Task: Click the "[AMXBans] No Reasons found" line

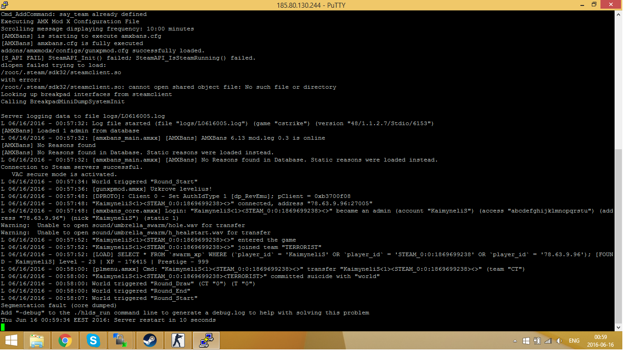Action: tap(48, 145)
